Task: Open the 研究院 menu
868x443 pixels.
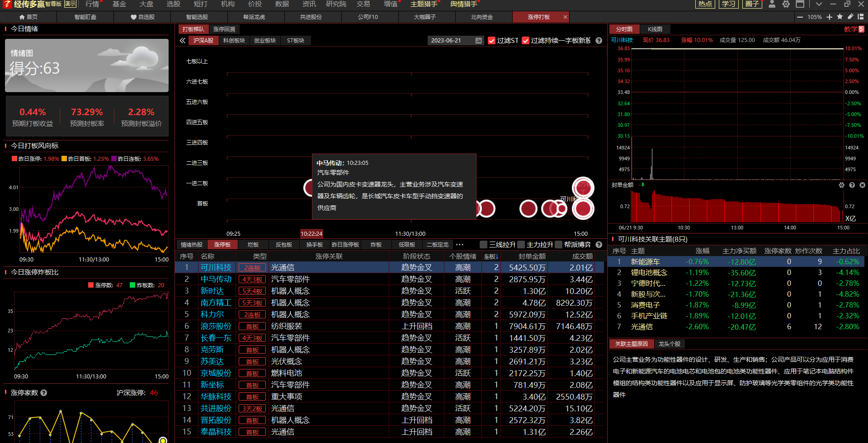Action: [336, 4]
